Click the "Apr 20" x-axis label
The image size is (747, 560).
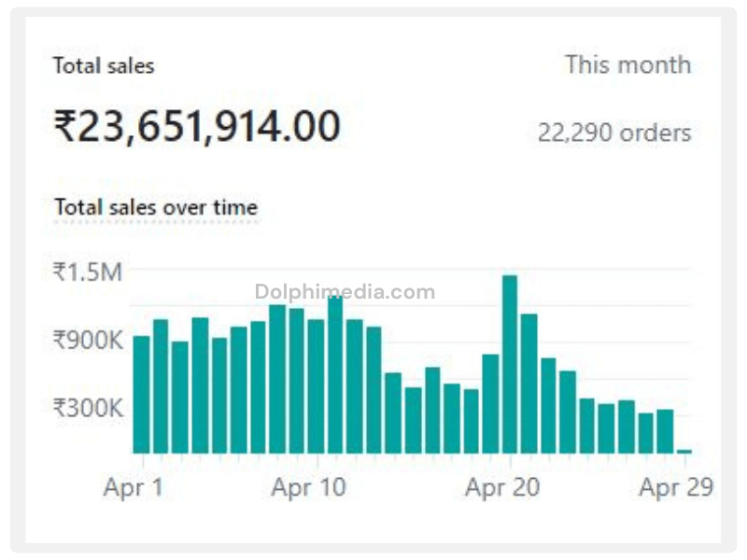[x=502, y=487]
